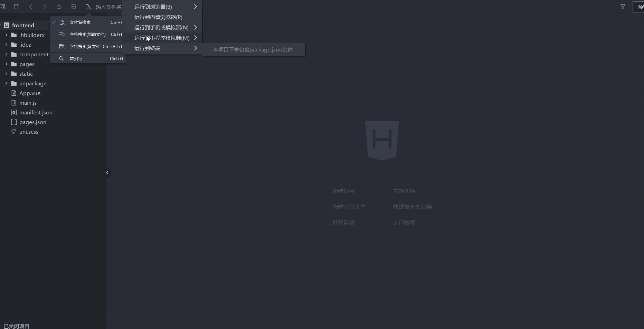Click the pages folder icon
Image resolution: width=644 pixels, height=329 pixels.
pos(14,64)
